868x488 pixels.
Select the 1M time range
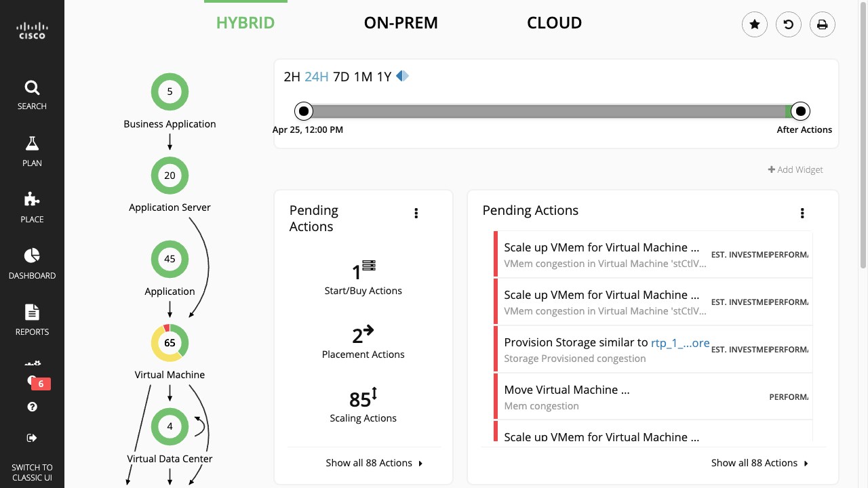point(363,77)
